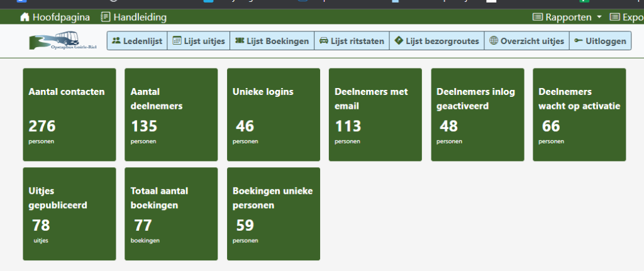This screenshot has height=271, width=644.
Task: Click the people icon on Ledenlijst
Action: click(116, 41)
